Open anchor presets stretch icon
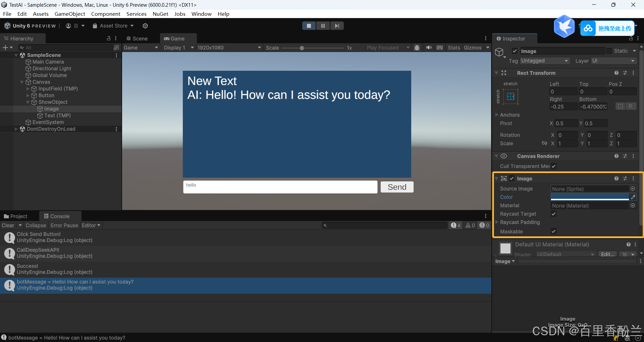Image resolution: width=644 pixels, height=342 pixels. (x=511, y=97)
